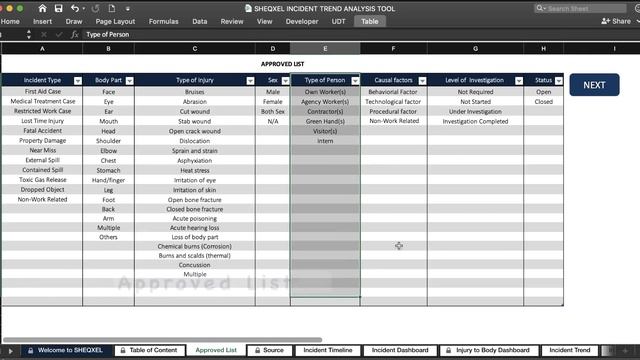640x360 pixels.
Task: Click the name box stepper arrows
Action: [29, 34]
